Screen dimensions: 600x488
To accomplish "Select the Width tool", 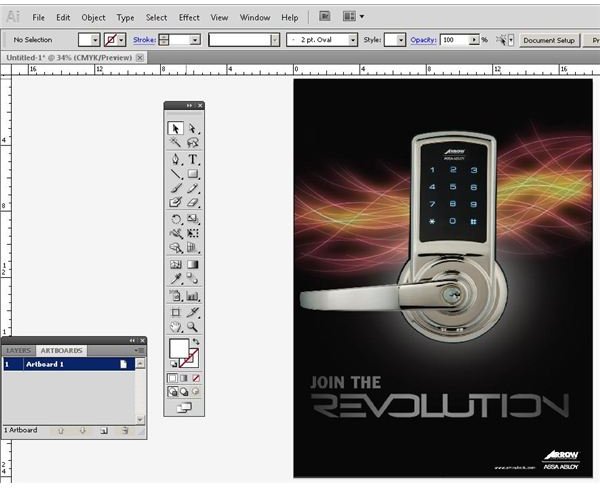I will [x=176, y=233].
